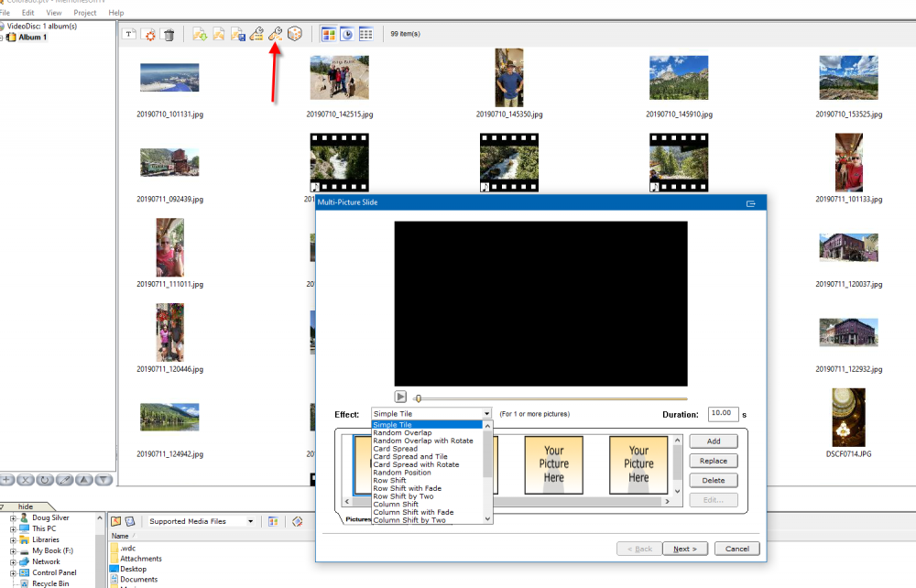Viewport: 916px width, 588px height.
Task: Switch to the list grid view icon
Action: [x=366, y=35]
